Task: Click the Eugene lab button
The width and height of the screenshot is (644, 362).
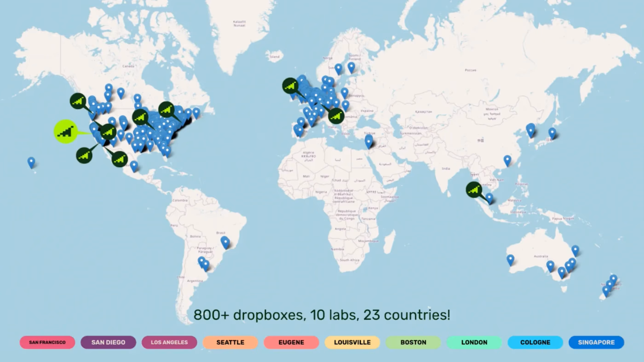Action: pos(291,342)
